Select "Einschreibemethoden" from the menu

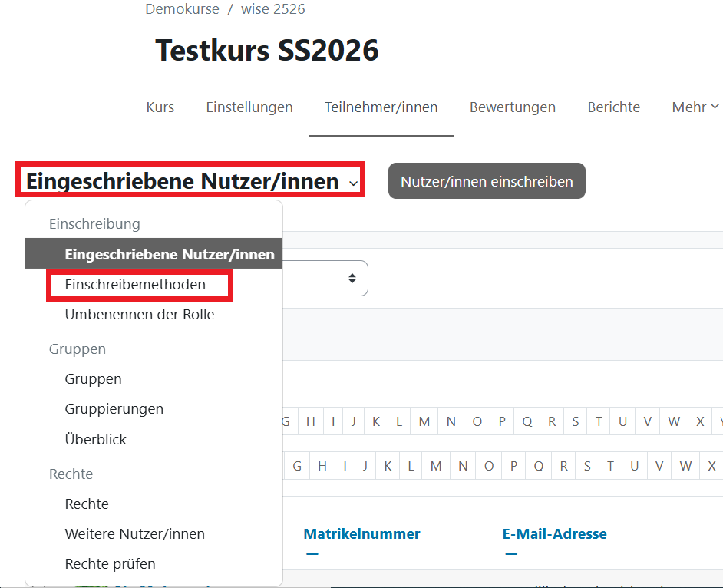tap(139, 285)
